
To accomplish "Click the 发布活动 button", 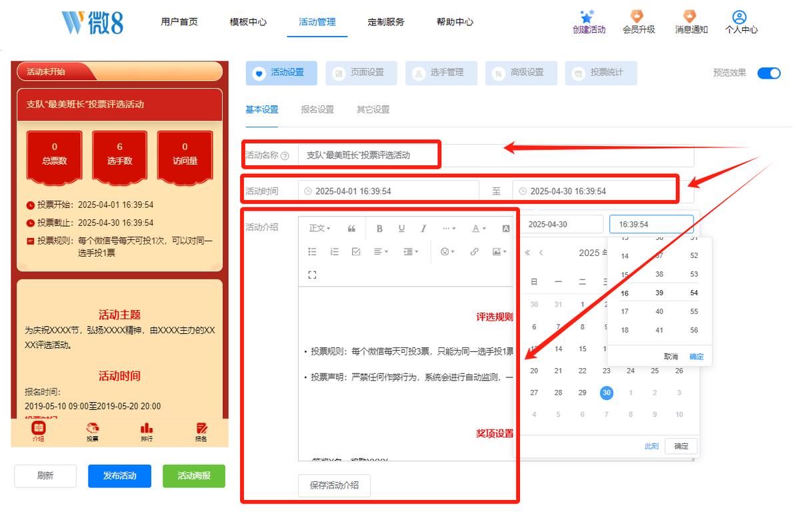I will 119,476.
